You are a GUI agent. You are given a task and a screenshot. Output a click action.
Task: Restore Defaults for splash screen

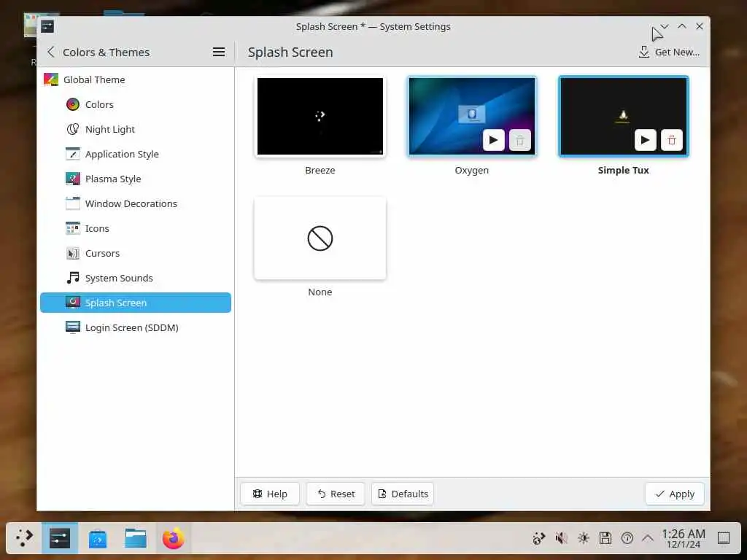pos(403,494)
